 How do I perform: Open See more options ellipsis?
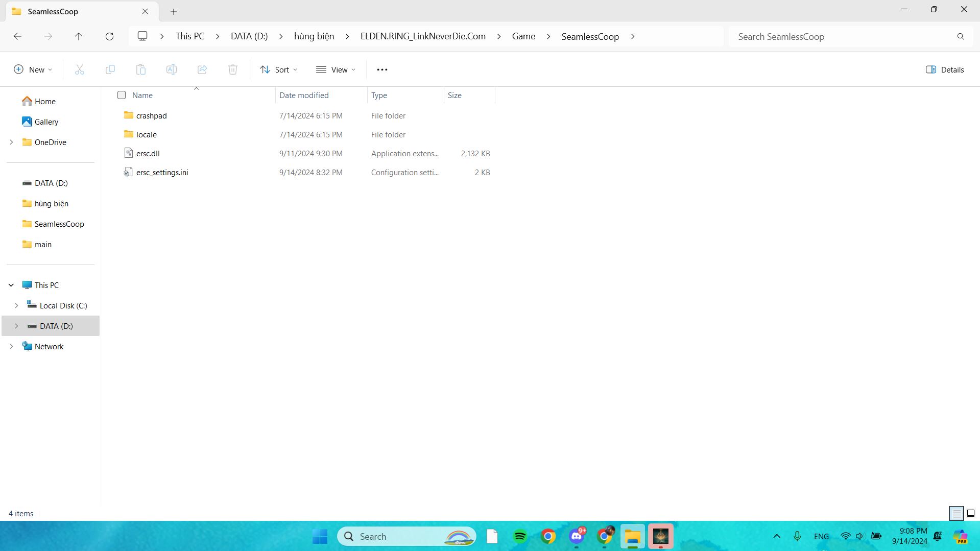coord(382,69)
